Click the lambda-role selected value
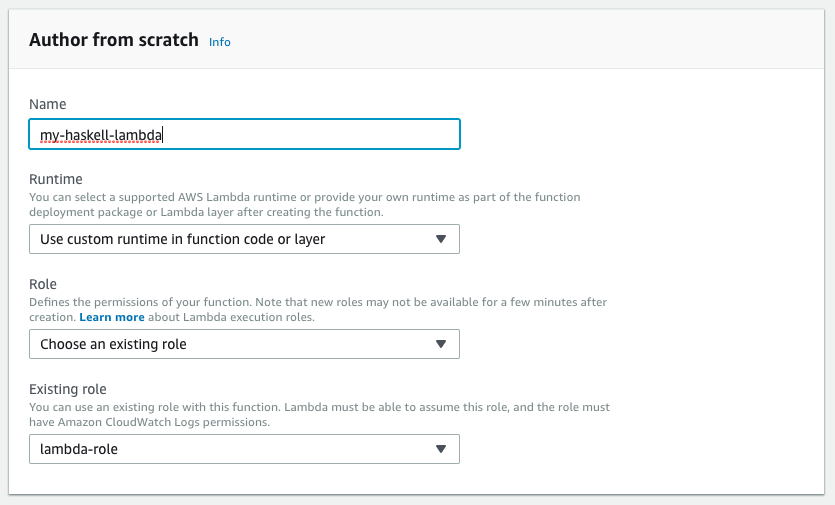 click(79, 449)
